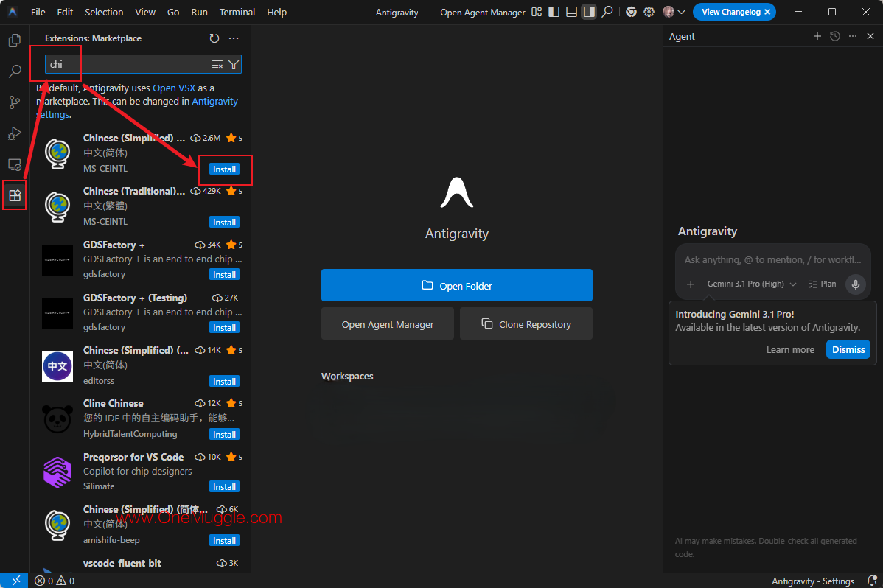
Task: Click the Open Folder button
Action: pyautogui.click(x=457, y=285)
